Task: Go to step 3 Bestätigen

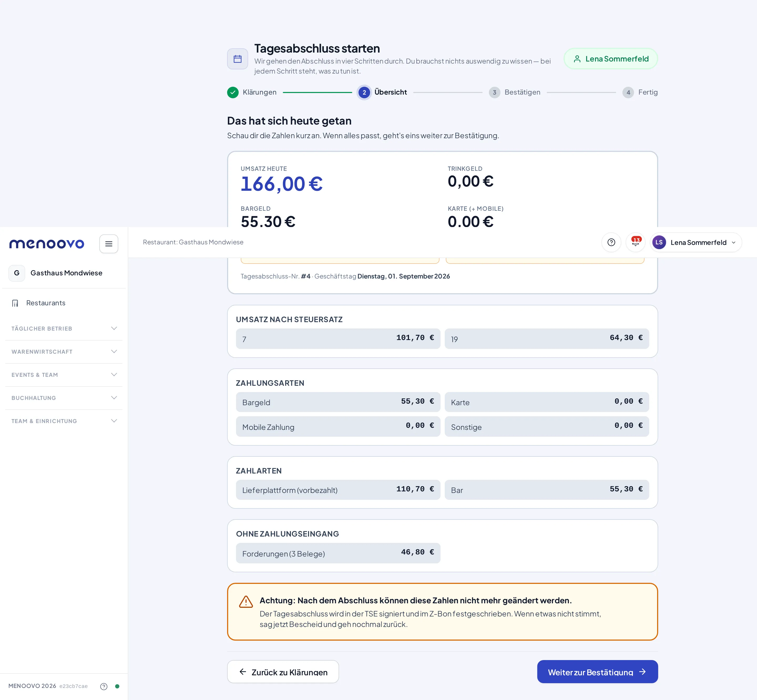Action: click(514, 92)
